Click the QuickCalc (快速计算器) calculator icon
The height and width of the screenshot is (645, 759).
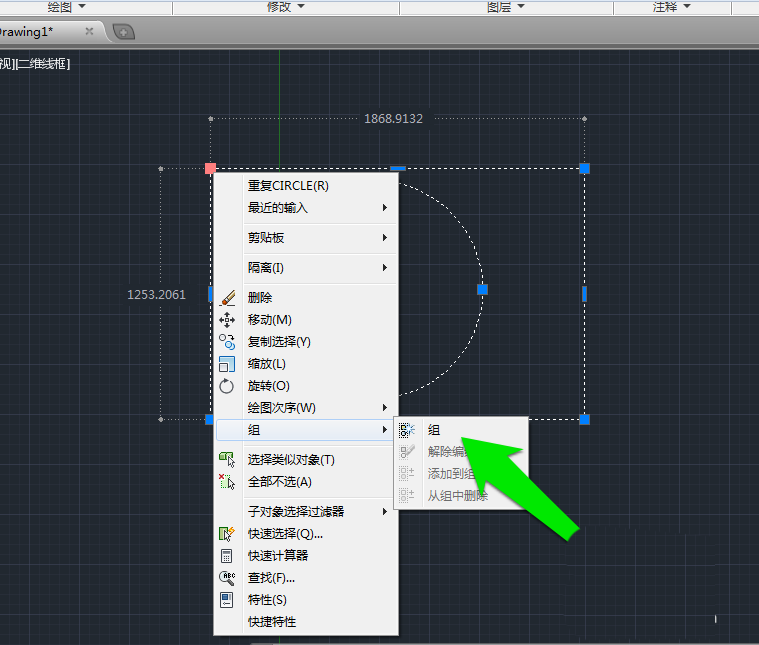click(227, 556)
